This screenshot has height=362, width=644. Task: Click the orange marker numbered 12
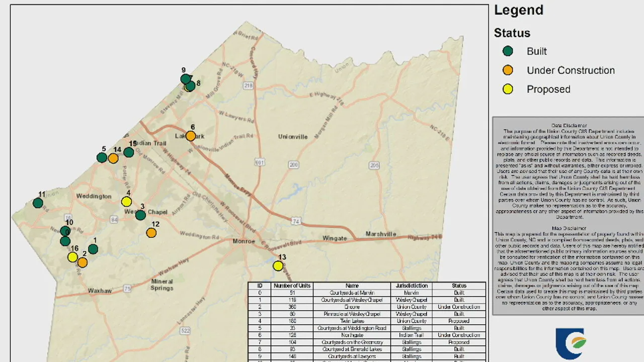pos(151,233)
